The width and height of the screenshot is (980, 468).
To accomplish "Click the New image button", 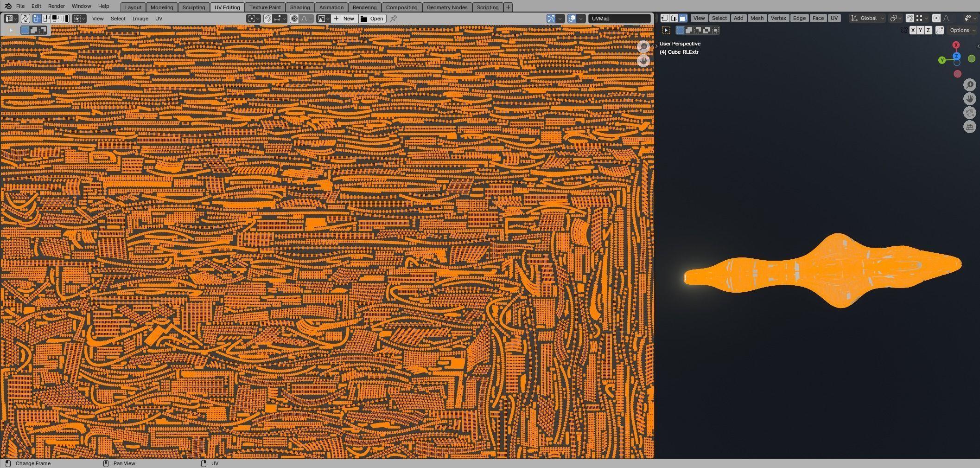I will click(x=344, y=19).
